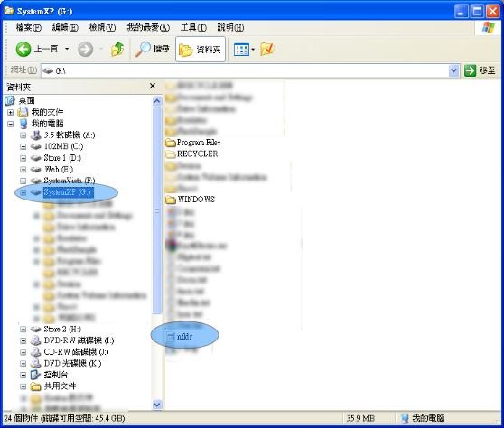Image resolution: width=504 pixels, height=428 pixels.
Task: Click the Store 1 (D:) drive icon
Action: pyautogui.click(x=36, y=158)
